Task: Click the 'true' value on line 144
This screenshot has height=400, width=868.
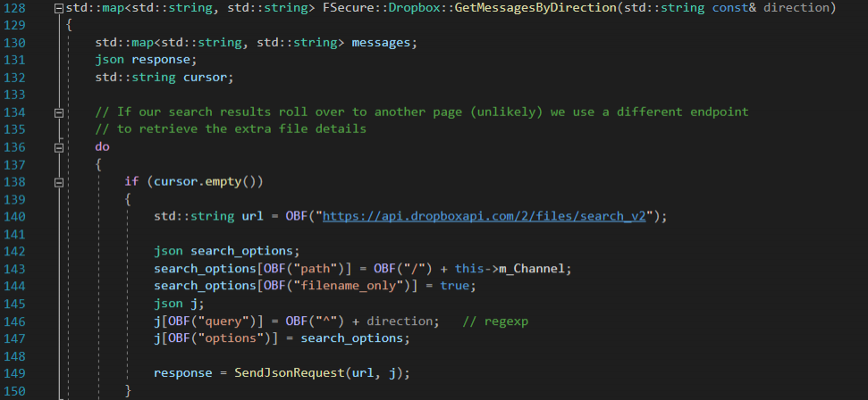Action: [x=454, y=286]
